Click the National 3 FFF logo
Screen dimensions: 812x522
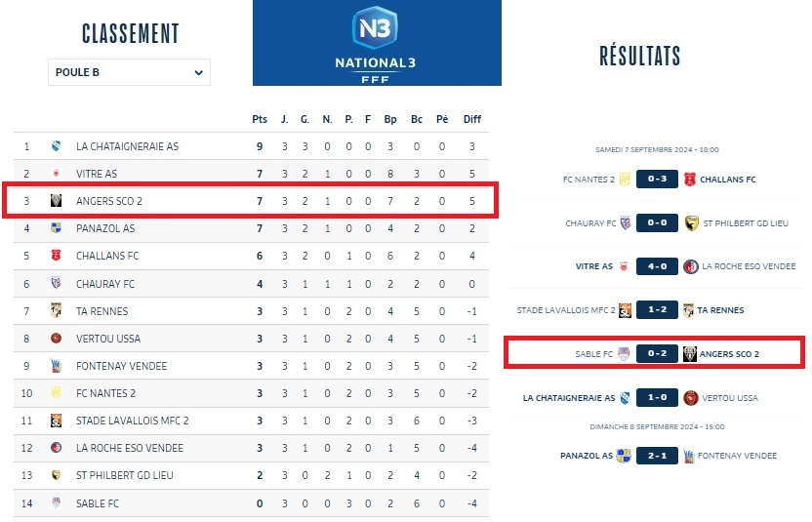377,41
